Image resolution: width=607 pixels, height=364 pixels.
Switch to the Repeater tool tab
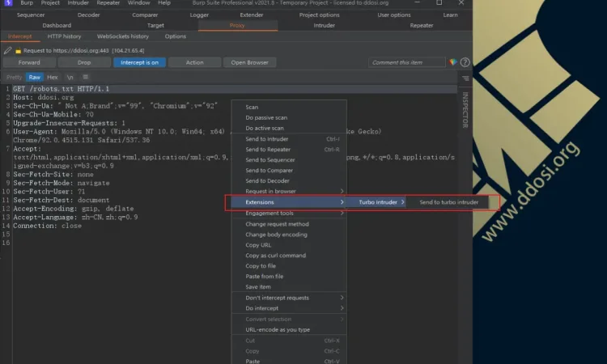click(x=422, y=25)
